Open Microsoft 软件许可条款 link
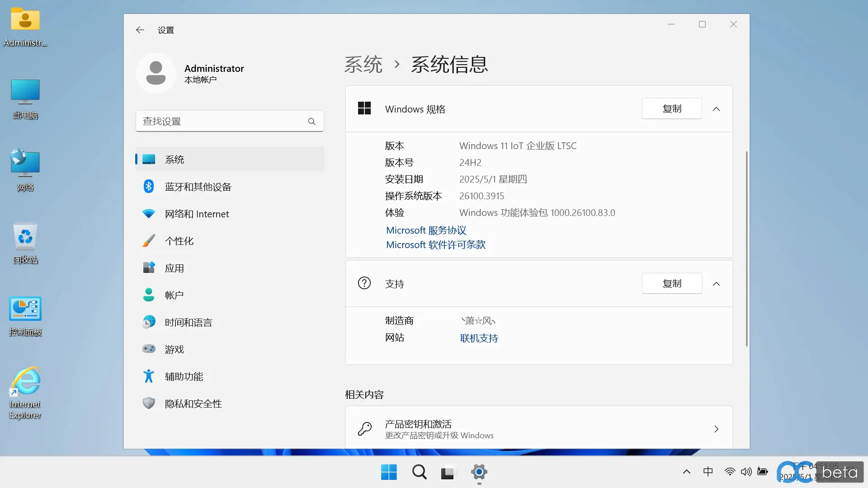Screen dimensions: 868x488 (436, 245)
